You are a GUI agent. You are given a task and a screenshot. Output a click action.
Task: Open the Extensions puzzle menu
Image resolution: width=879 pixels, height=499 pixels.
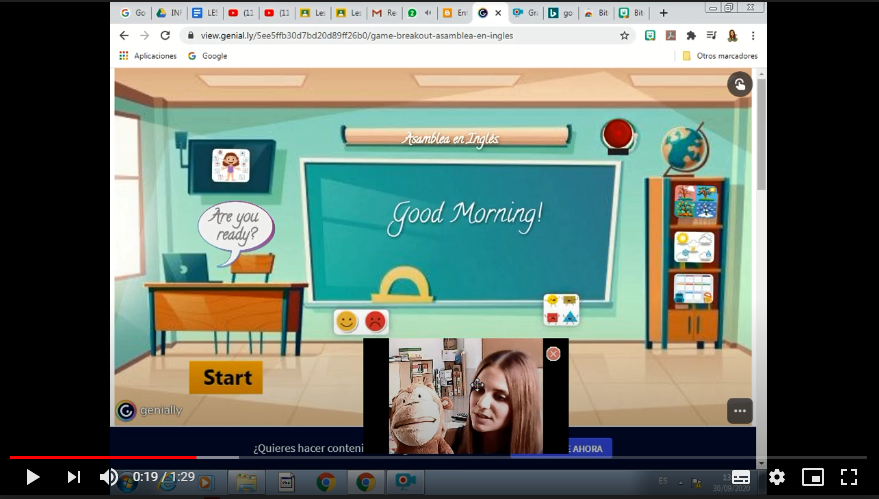click(691, 35)
